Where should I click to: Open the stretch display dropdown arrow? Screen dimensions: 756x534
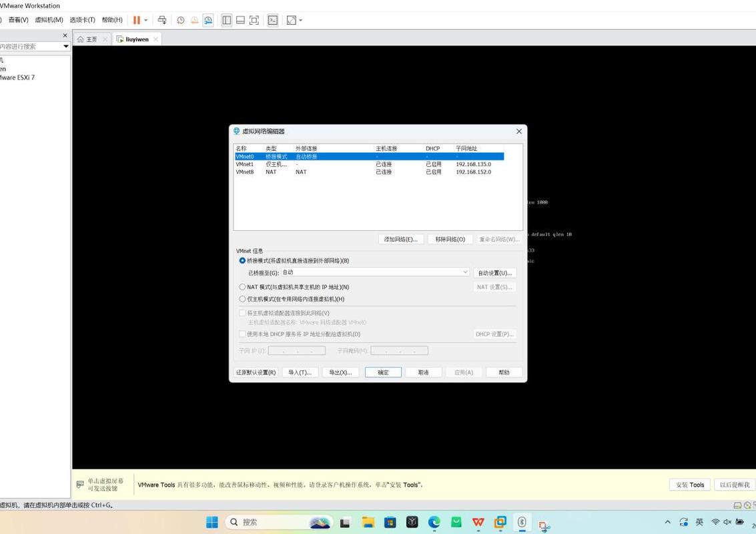pyautogui.click(x=300, y=20)
